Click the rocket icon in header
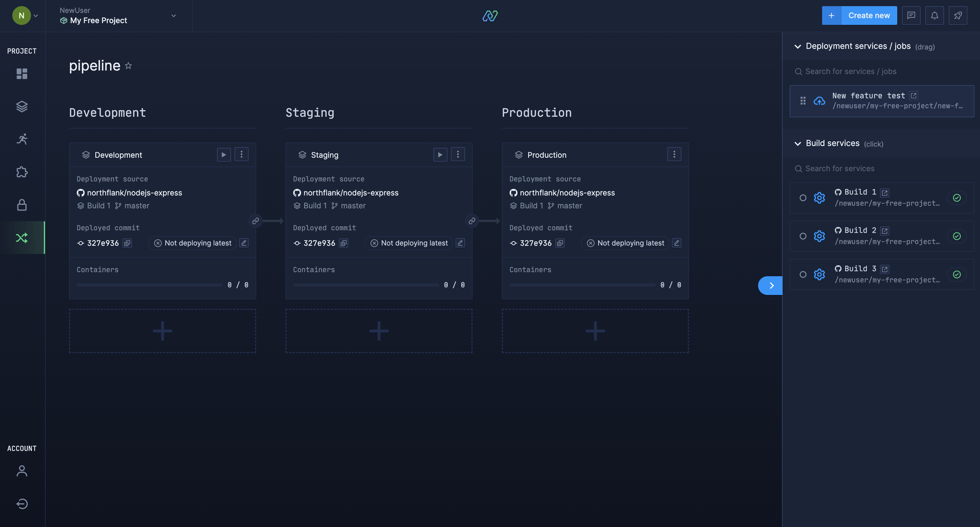980x527 pixels. pos(958,16)
